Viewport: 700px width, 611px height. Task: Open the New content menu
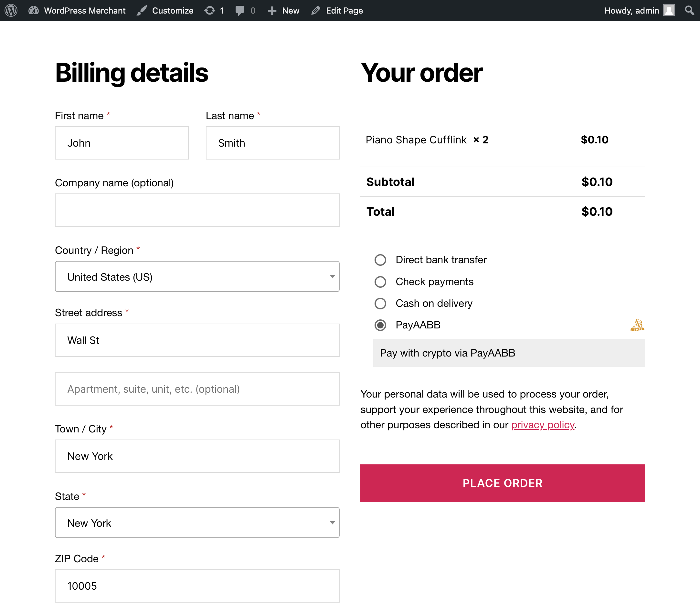click(x=284, y=10)
